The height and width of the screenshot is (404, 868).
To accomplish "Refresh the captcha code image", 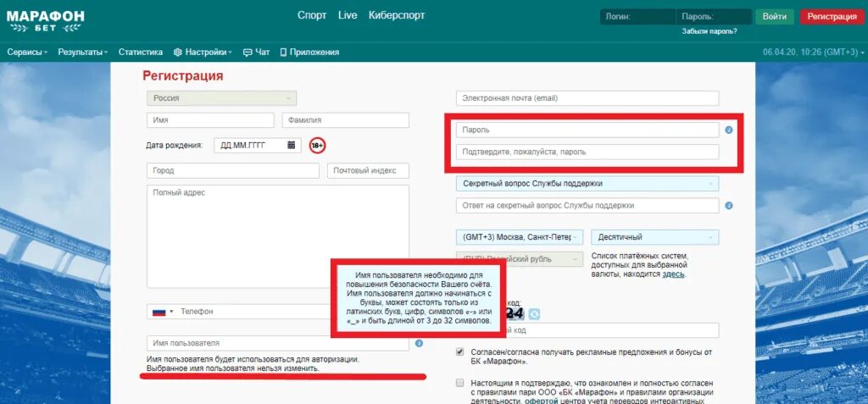I will tap(534, 313).
